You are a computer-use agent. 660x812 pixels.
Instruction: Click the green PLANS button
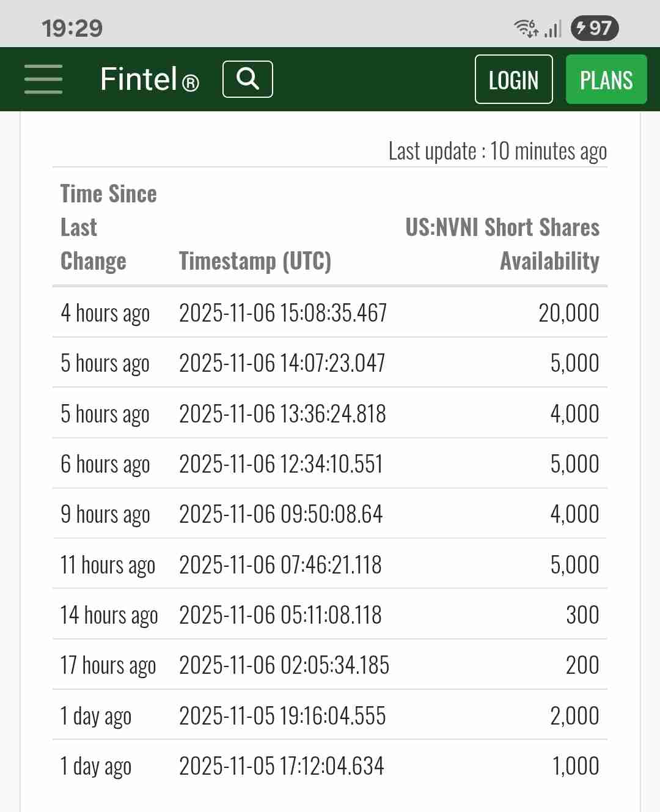(x=606, y=79)
